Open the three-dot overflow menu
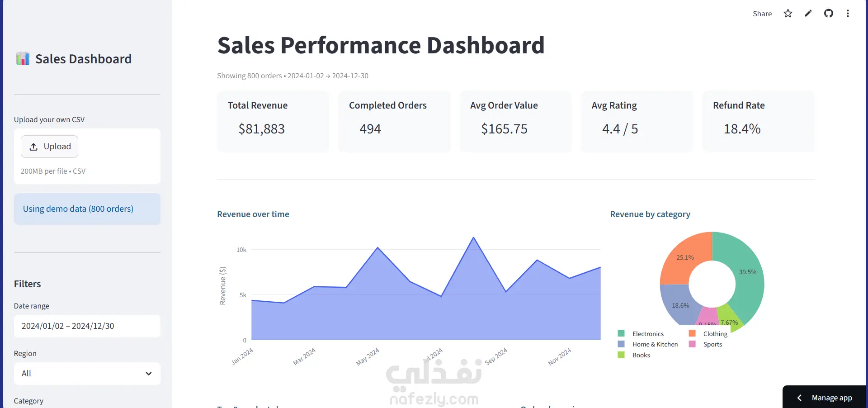This screenshot has height=408, width=868. click(x=848, y=14)
